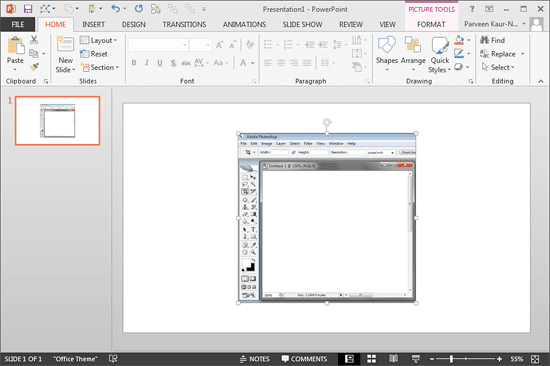Click the Quick Styles icon
Screen dimensions: 550x366
[x=440, y=46]
